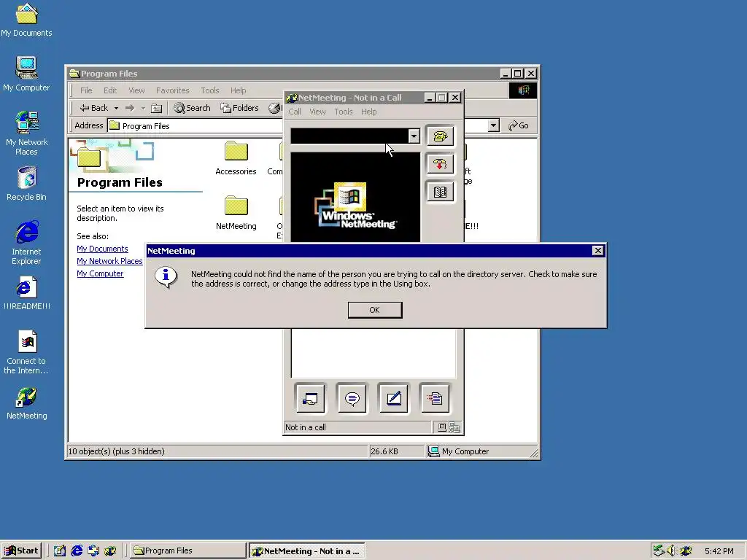Switch to Program Files taskbar button
The height and width of the screenshot is (560, 747).
click(187, 551)
